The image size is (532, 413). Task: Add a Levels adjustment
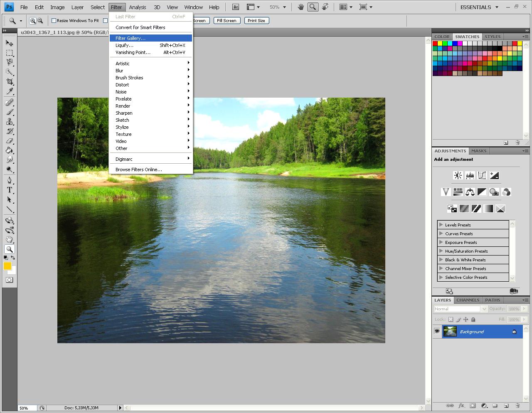pos(470,175)
